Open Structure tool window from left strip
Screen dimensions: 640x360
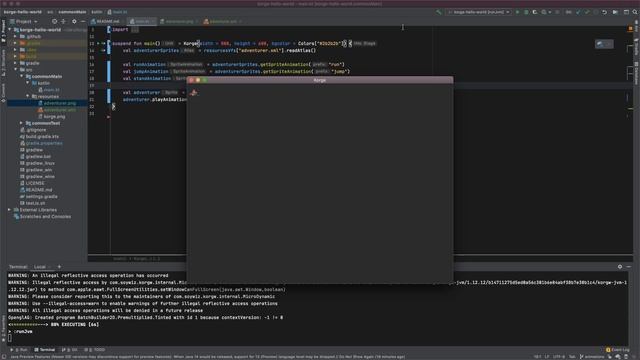click(x=3, y=62)
